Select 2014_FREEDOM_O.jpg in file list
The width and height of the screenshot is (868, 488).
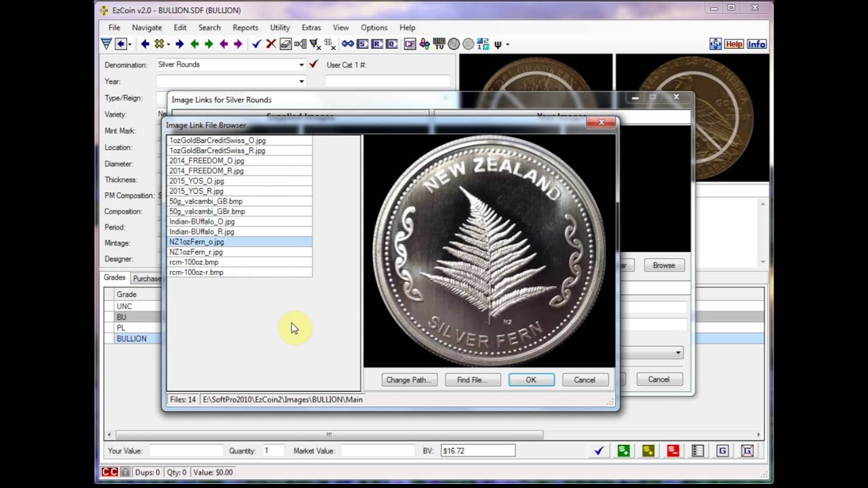[x=239, y=161]
